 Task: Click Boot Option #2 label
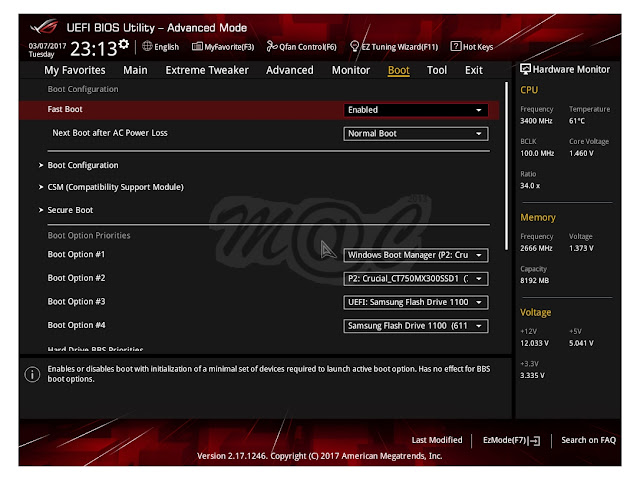(76, 278)
